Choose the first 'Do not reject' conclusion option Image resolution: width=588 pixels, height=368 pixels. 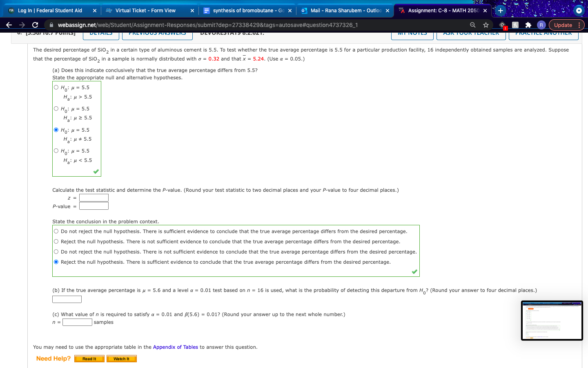click(56, 231)
